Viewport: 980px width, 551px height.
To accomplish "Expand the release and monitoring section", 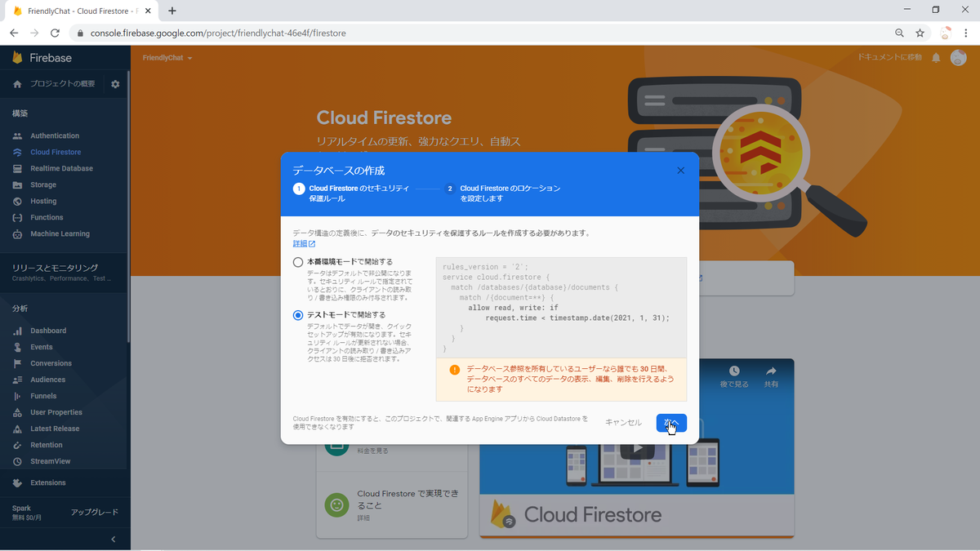I will click(65, 272).
